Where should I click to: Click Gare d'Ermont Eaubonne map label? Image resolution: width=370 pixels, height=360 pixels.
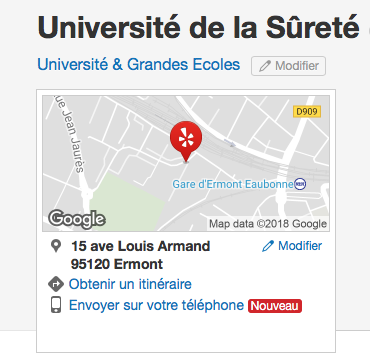(x=233, y=184)
